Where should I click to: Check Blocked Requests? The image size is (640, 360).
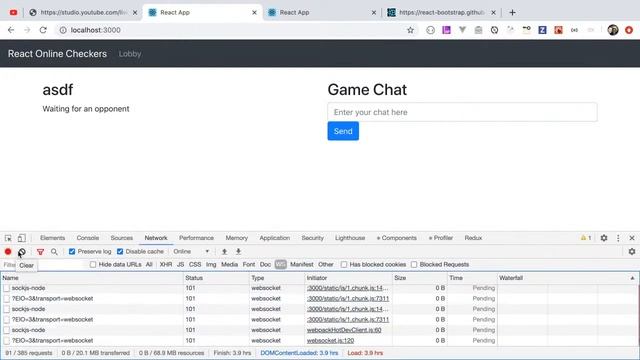point(414,264)
